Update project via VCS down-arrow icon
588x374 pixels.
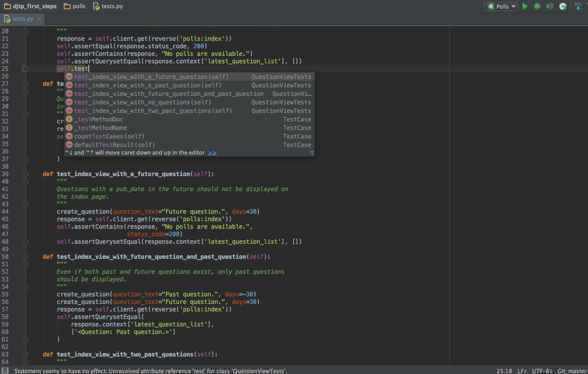[578, 6]
